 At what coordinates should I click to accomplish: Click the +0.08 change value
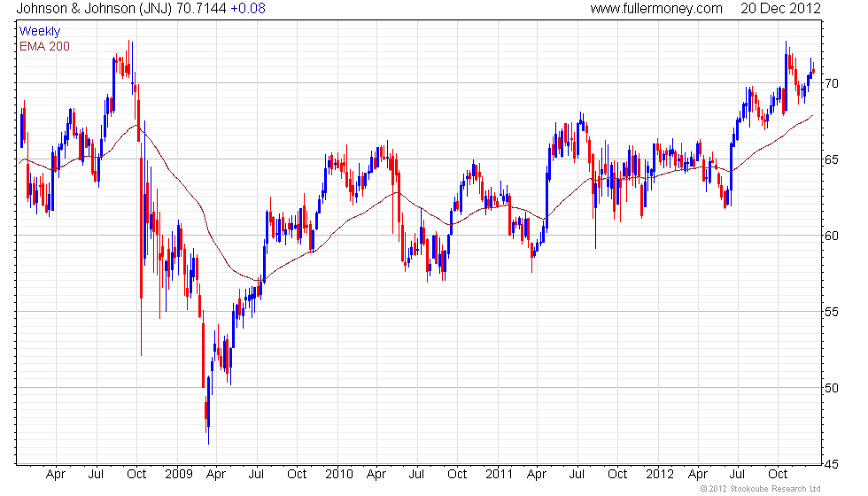[247, 8]
